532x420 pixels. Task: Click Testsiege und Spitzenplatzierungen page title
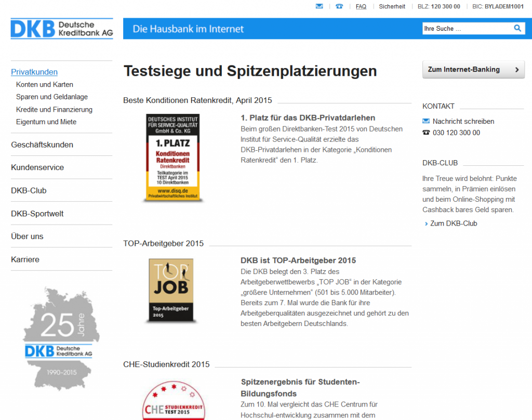click(x=250, y=71)
